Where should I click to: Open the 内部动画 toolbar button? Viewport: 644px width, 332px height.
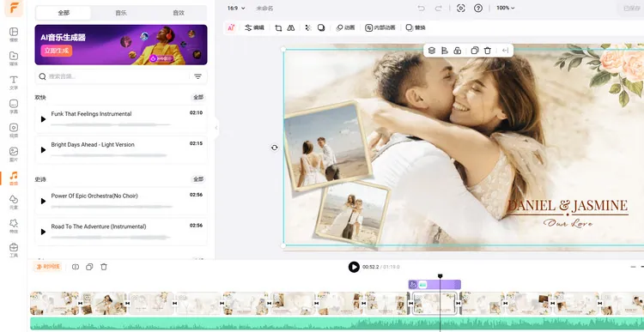point(380,28)
